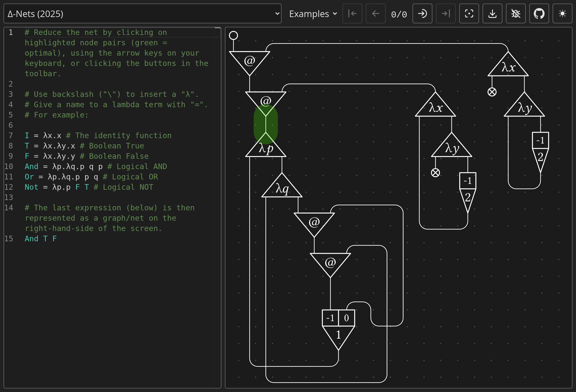Click the @ node just below λq

click(x=314, y=223)
